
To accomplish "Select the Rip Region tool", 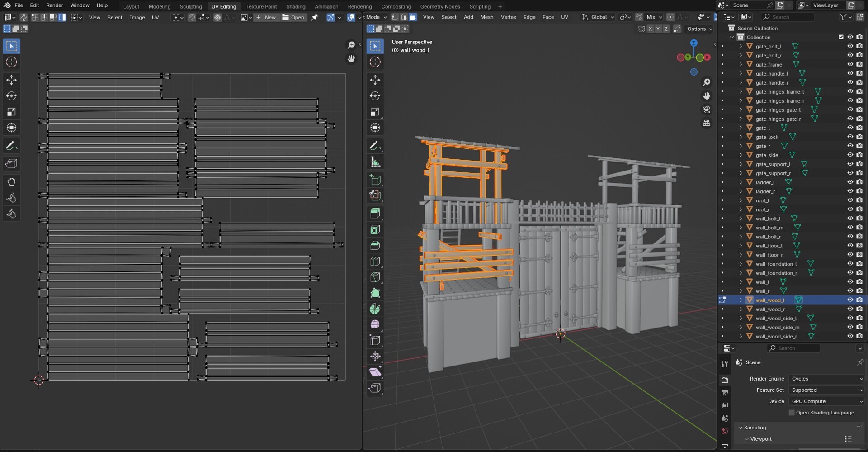I will [x=375, y=388].
